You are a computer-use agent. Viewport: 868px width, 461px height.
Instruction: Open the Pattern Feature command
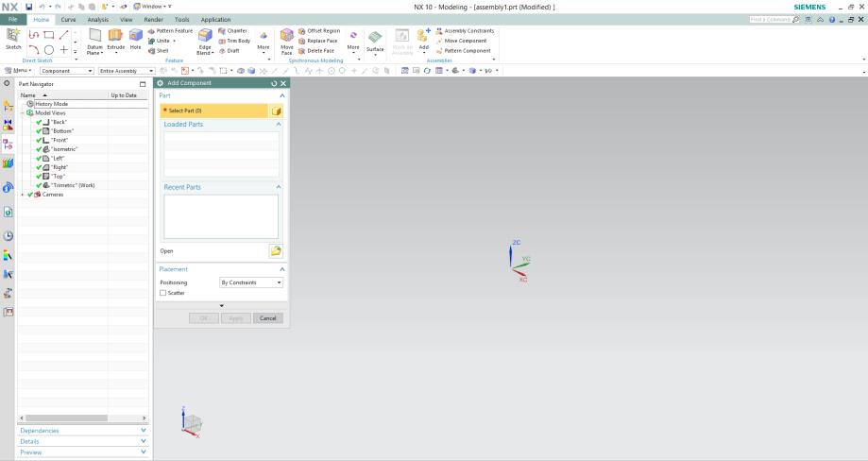(x=170, y=31)
